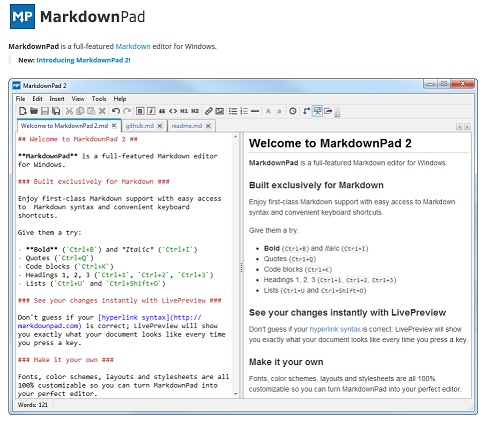Follow the Markdown link in the page intro
Image resolution: width=485 pixels, height=424 pixels.
coord(133,46)
